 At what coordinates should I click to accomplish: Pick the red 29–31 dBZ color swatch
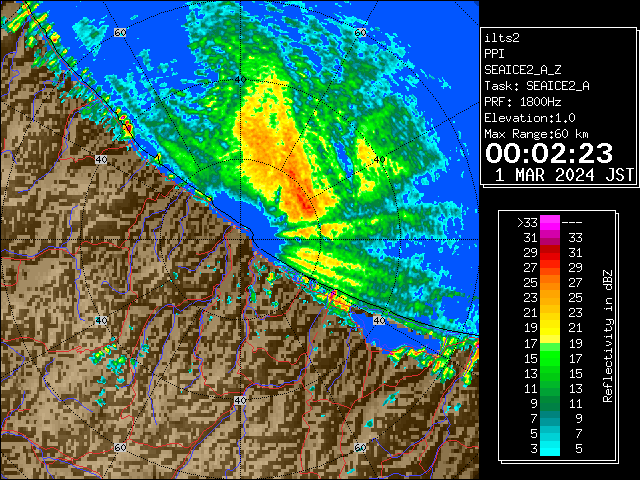(550, 253)
